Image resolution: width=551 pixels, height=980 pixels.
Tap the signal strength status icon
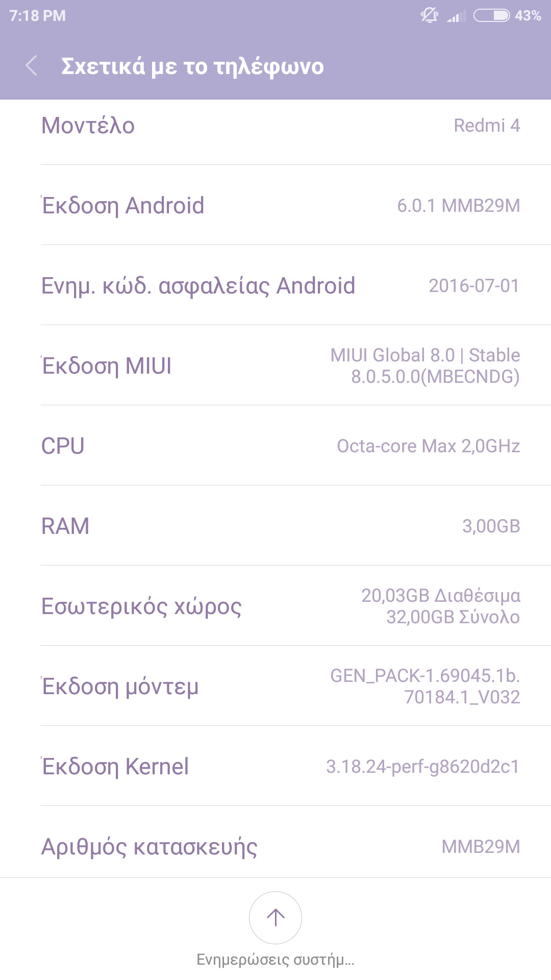pos(456,17)
